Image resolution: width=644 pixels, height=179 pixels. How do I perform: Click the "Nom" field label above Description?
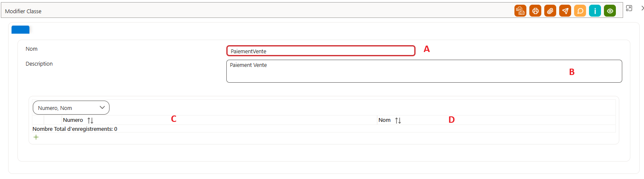[32, 49]
